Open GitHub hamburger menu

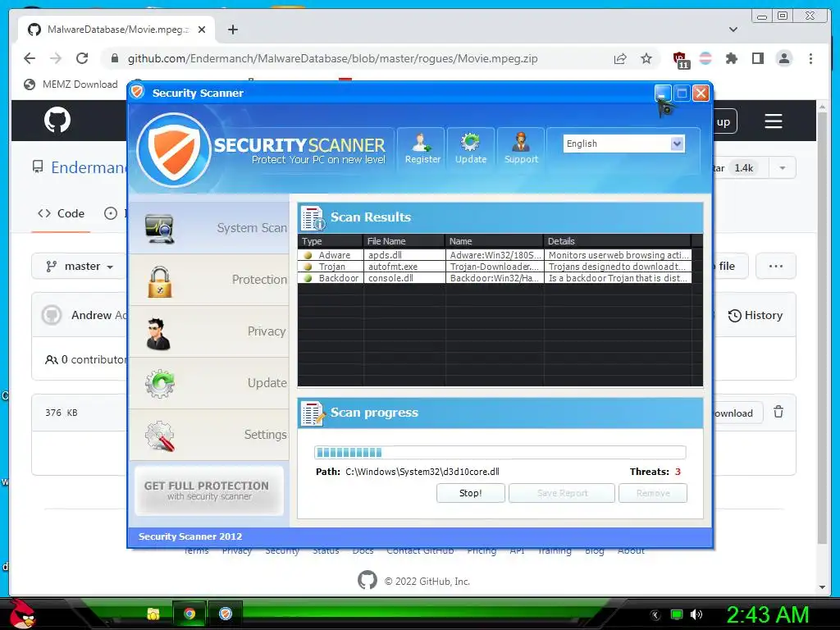click(x=773, y=121)
